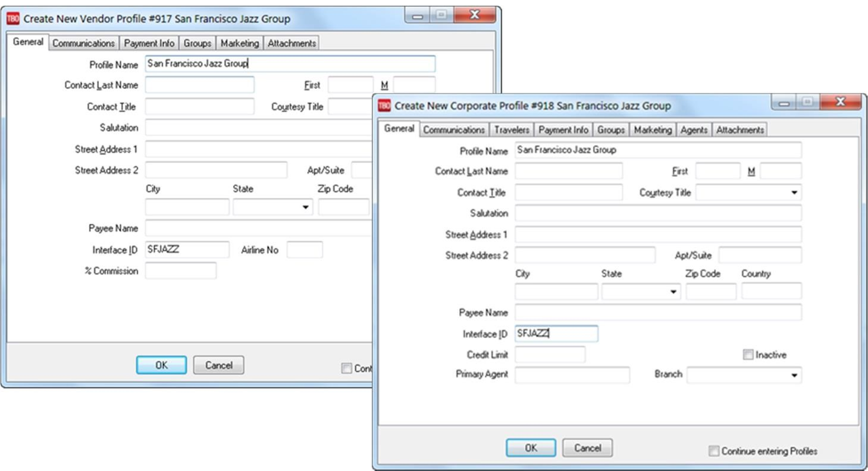Switch to the Travelers tab
This screenshot has height=471, width=868.
tap(511, 129)
